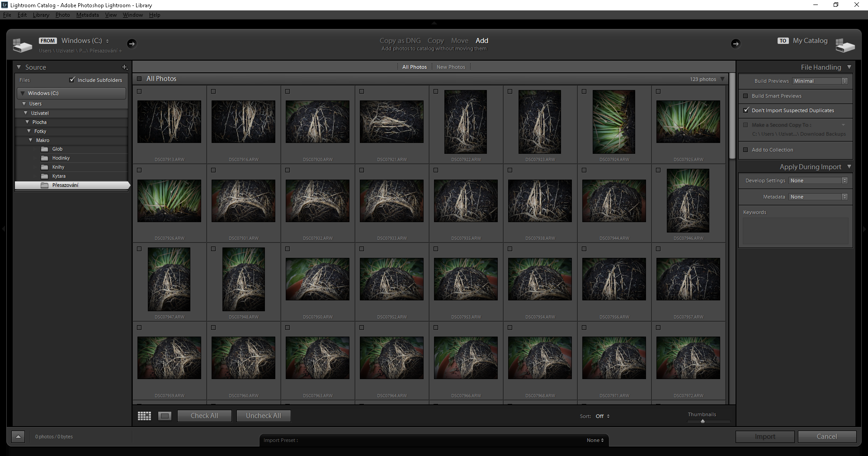
Task: Disable Don't Import Suspected Duplicates
Action: (746, 110)
